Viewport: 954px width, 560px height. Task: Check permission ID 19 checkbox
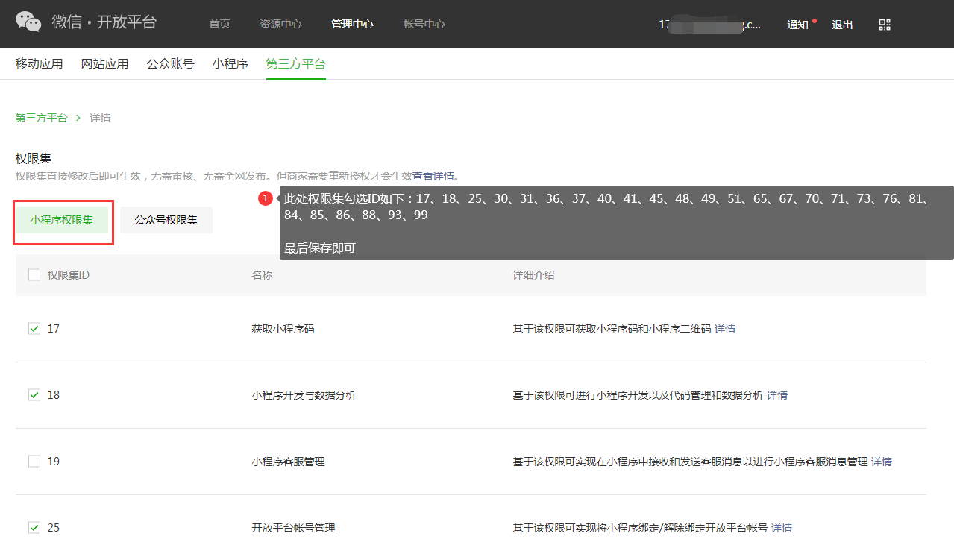pyautogui.click(x=34, y=461)
